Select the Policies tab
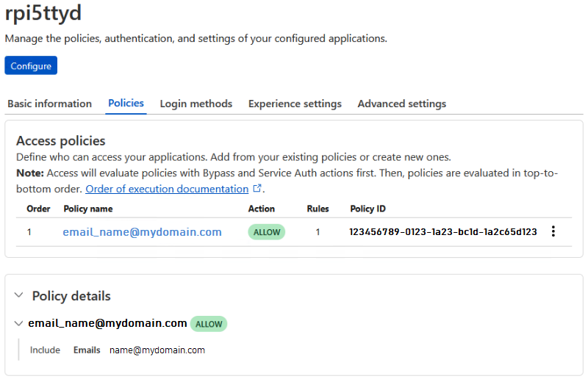 [x=126, y=104]
